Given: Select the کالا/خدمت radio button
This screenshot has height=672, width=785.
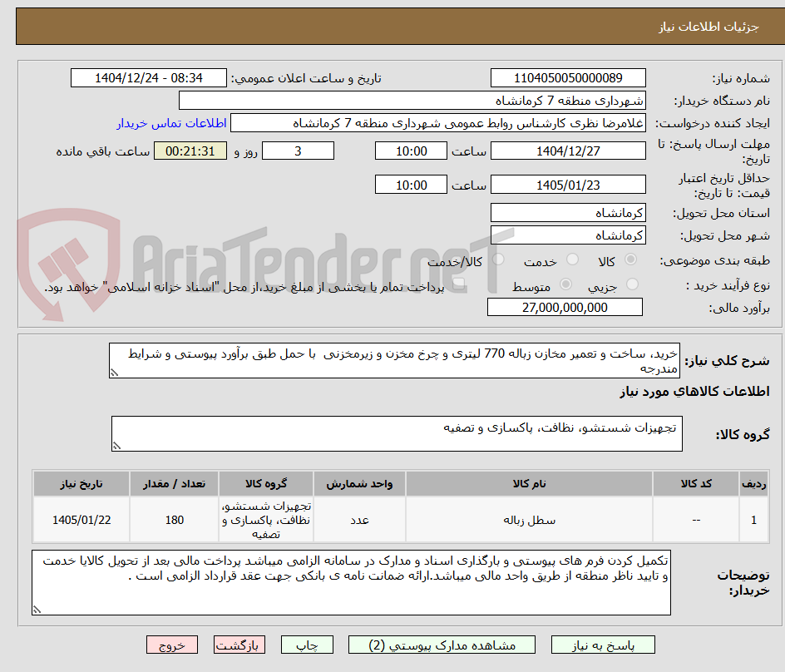Looking at the screenshot, I should 498,259.
